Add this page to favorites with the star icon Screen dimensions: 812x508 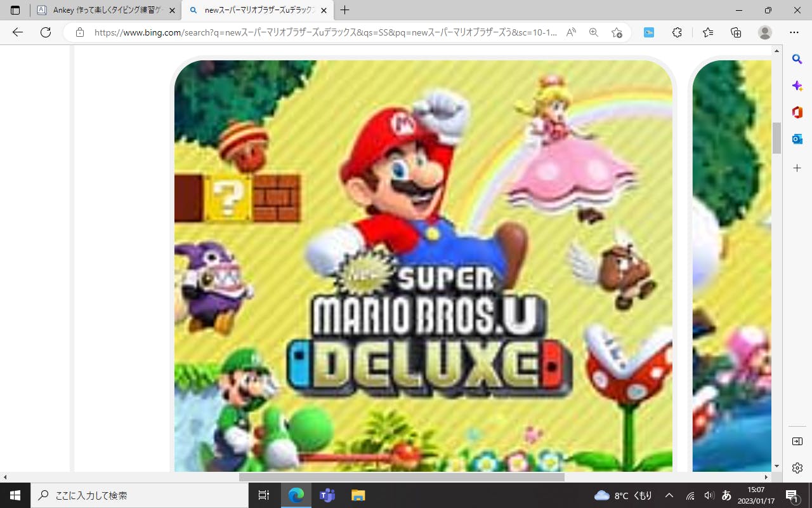click(617, 32)
